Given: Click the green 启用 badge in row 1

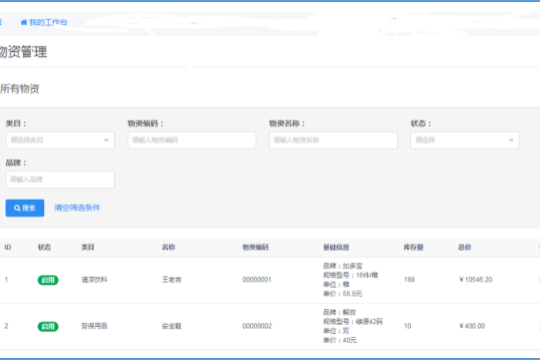Looking at the screenshot, I should coord(48,280).
